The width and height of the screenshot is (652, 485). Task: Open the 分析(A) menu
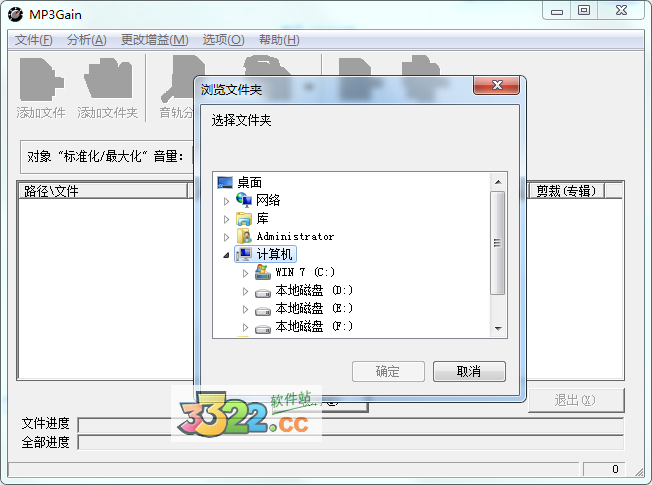click(x=86, y=40)
